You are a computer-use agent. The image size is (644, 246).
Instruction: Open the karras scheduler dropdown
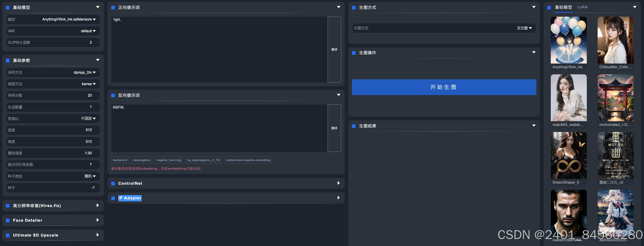pyautogui.click(x=88, y=84)
